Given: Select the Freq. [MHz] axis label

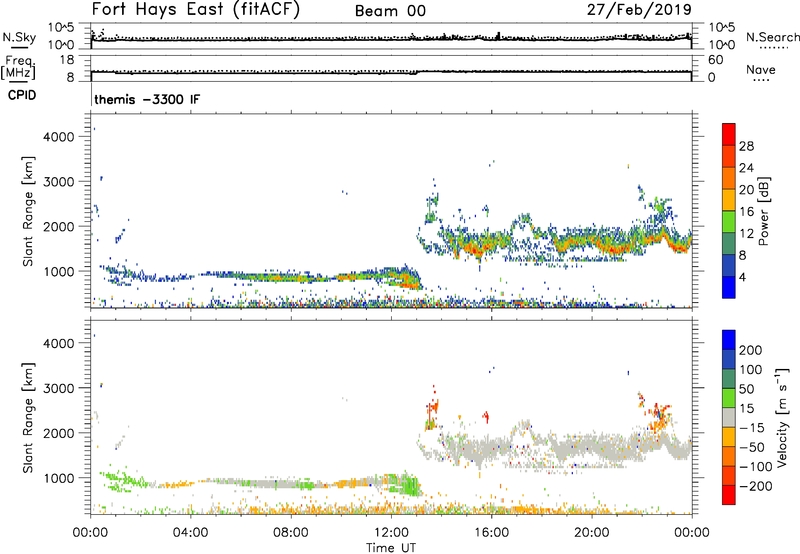Looking at the screenshot, I should [x=16, y=68].
